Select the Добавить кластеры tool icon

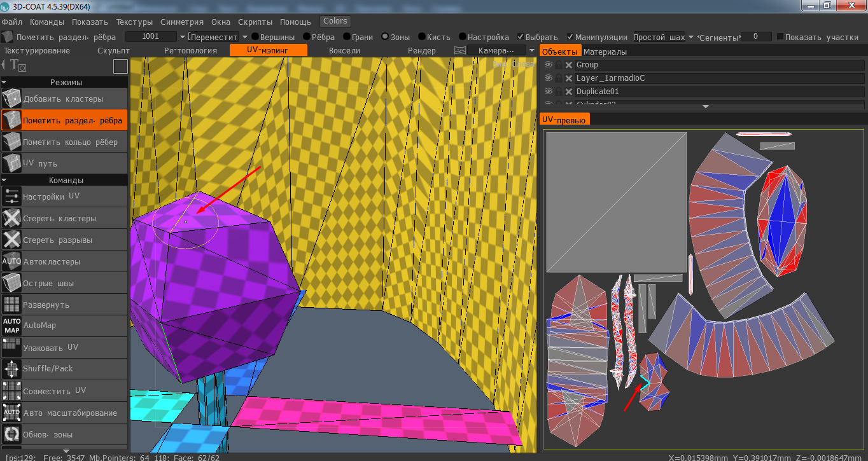(11, 99)
